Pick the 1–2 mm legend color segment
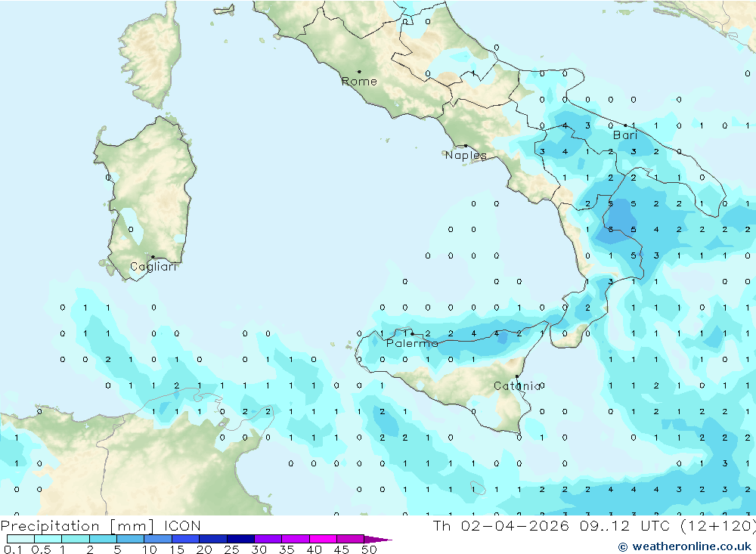756x554 pixels. (x=76, y=539)
